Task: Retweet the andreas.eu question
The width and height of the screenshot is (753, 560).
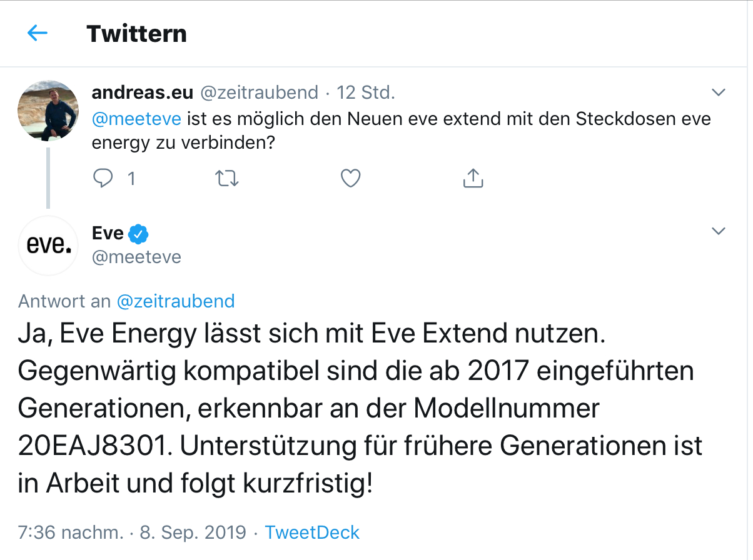Action: (226, 179)
